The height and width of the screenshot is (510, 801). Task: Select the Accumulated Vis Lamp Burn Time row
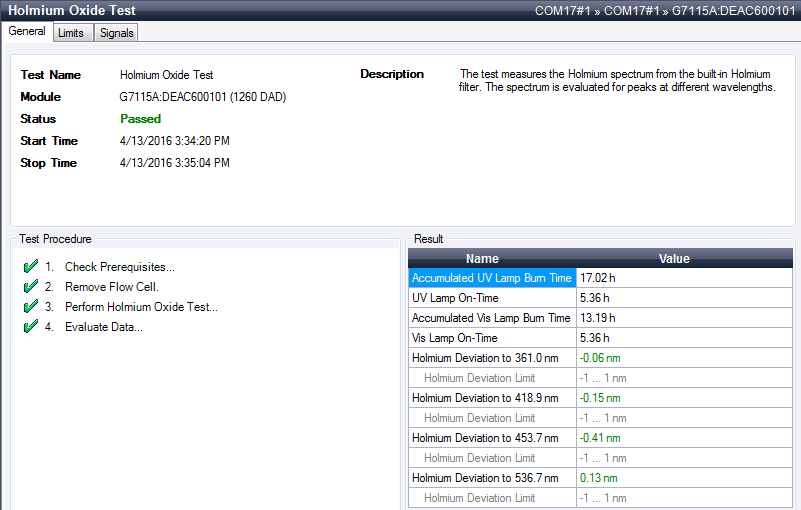[491, 318]
